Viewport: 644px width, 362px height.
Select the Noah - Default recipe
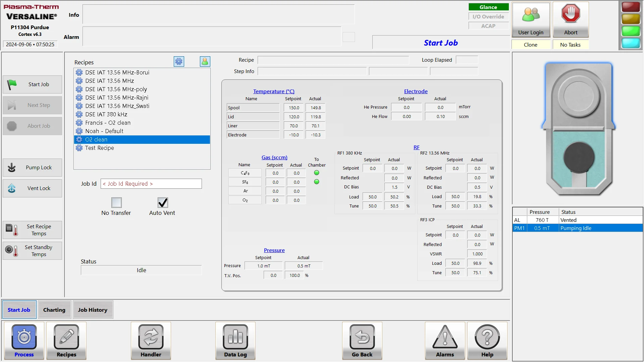pyautogui.click(x=142, y=131)
